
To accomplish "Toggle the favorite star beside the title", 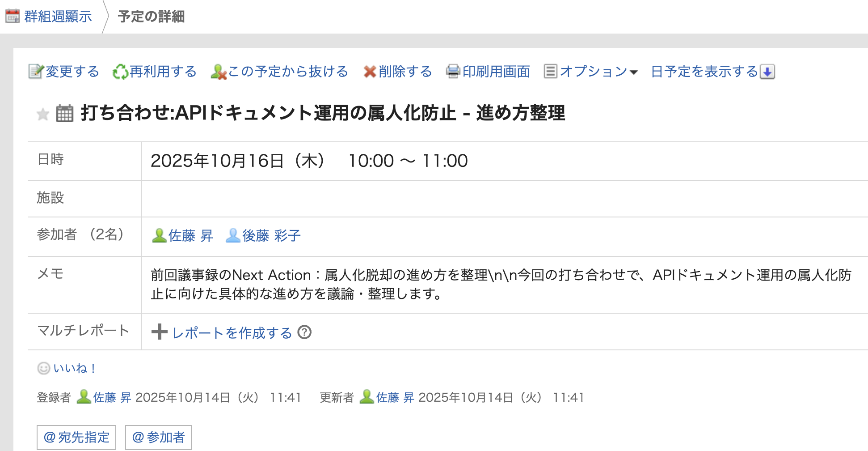I will click(x=43, y=114).
